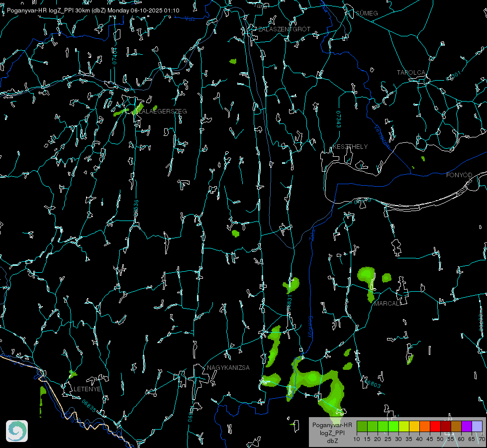Select the orange 40-45 dBZ legend swatch

pyautogui.click(x=425, y=426)
